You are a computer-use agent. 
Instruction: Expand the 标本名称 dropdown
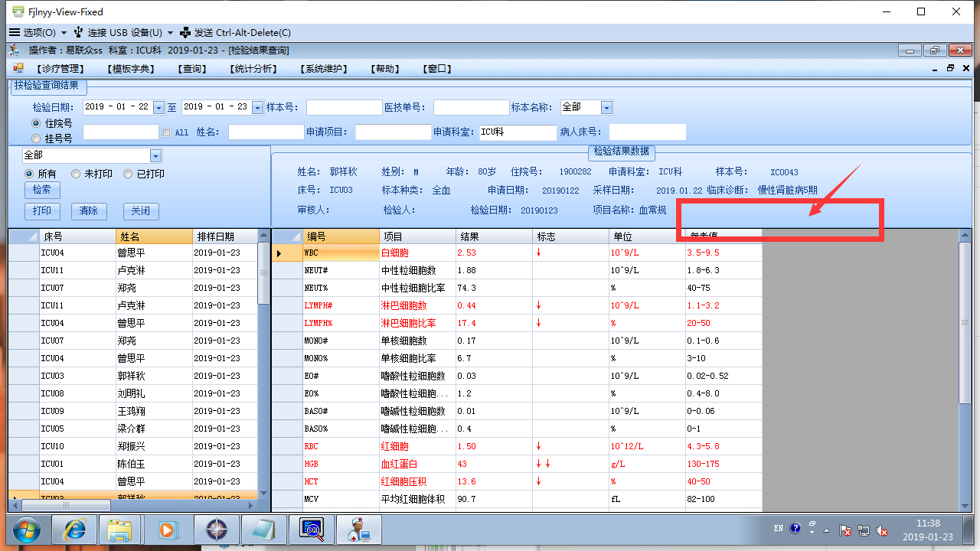click(606, 108)
